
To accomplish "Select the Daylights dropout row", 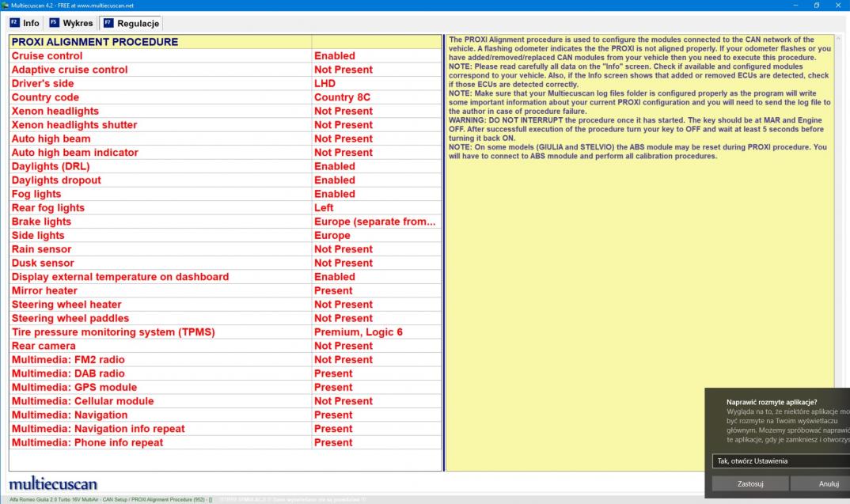I will coord(226,180).
